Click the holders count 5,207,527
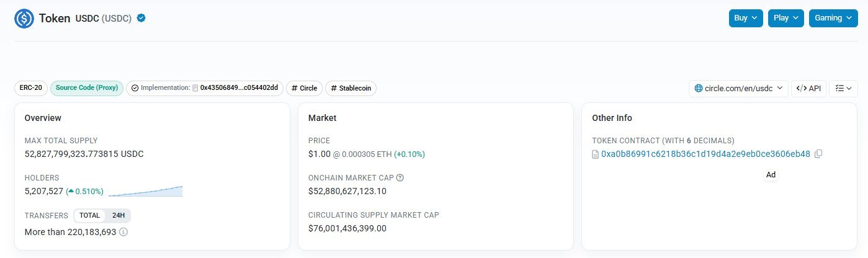Screen dimensions: 868x258 point(43,191)
